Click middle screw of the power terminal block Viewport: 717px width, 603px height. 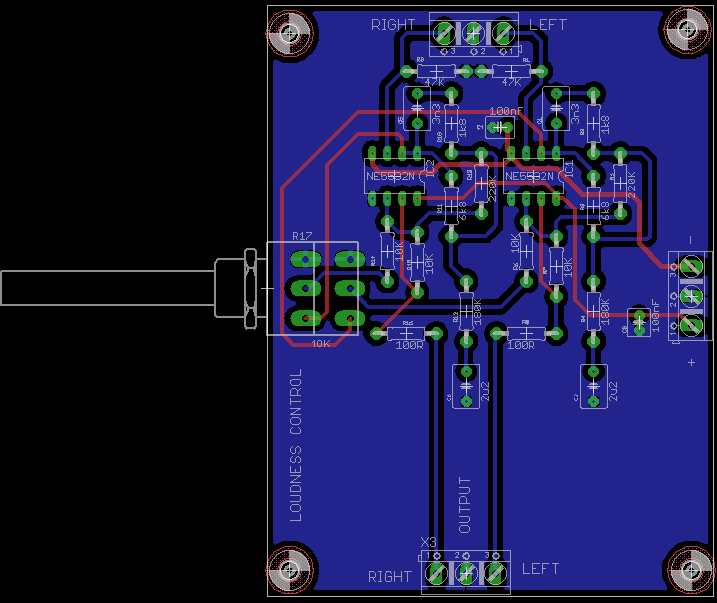coord(692,296)
